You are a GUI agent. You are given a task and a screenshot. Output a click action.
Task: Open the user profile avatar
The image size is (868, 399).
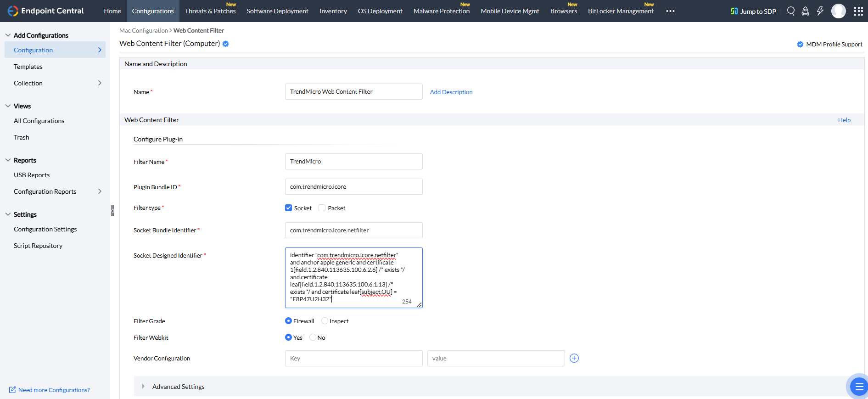coord(839,11)
